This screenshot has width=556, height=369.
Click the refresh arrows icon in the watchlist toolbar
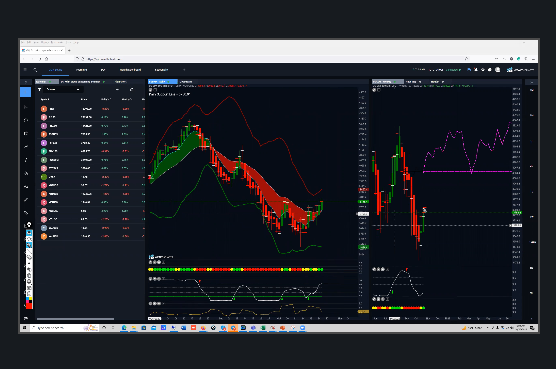click(x=131, y=90)
